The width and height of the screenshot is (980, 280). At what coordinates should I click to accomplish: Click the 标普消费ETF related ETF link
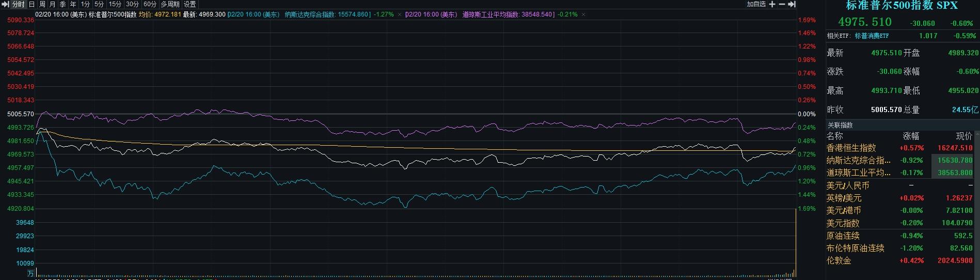coord(872,36)
